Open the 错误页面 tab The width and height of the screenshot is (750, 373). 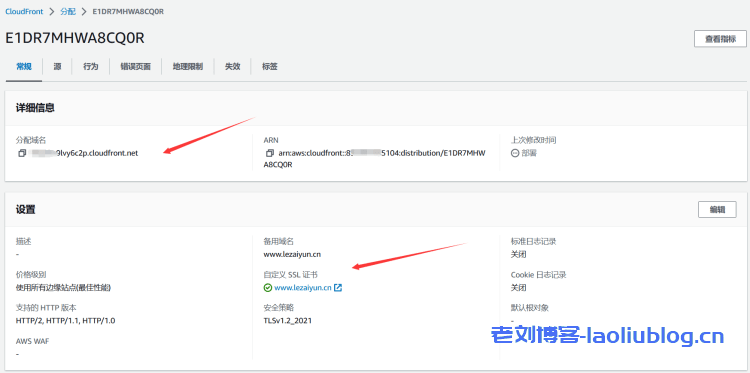[135, 67]
